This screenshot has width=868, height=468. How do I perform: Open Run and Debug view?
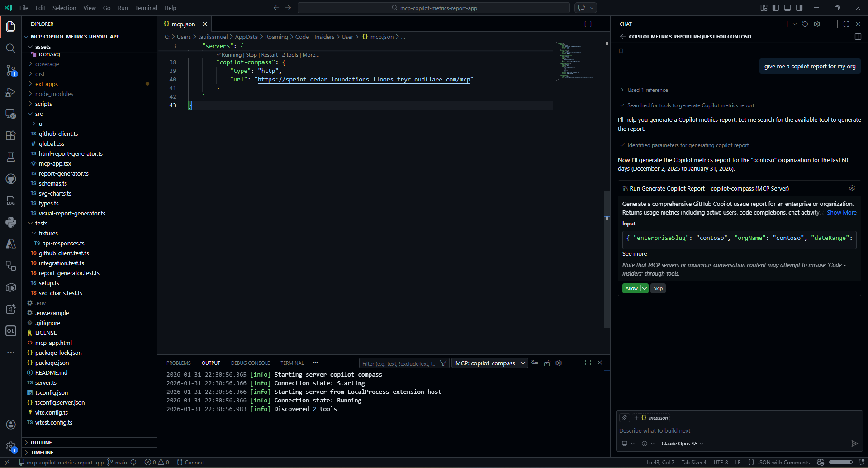(11, 92)
